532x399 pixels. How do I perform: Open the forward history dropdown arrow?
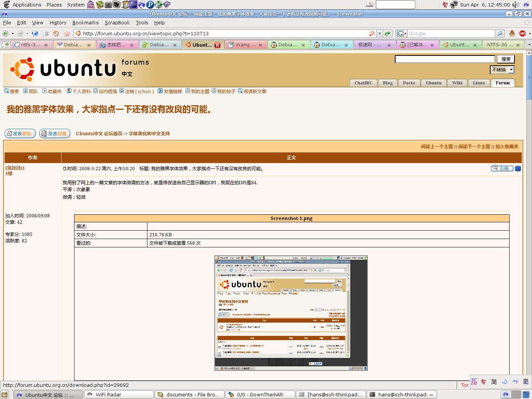click(x=27, y=33)
